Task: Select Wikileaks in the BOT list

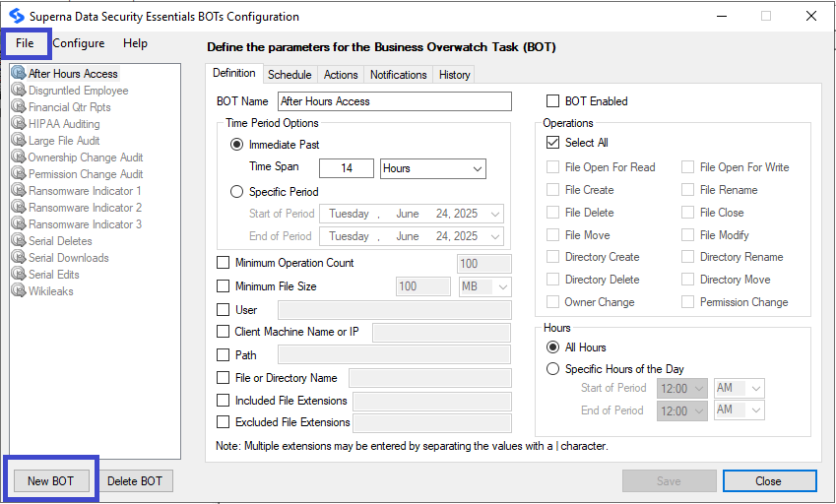Action: [50, 291]
